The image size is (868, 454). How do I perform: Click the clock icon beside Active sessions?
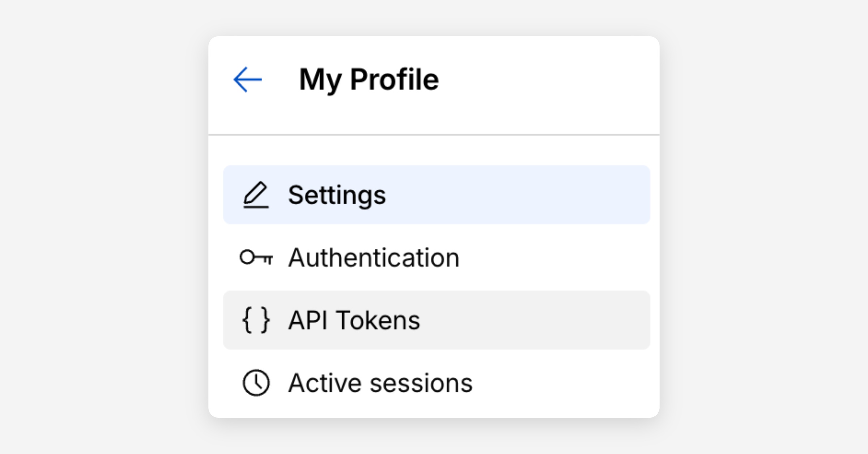point(256,383)
